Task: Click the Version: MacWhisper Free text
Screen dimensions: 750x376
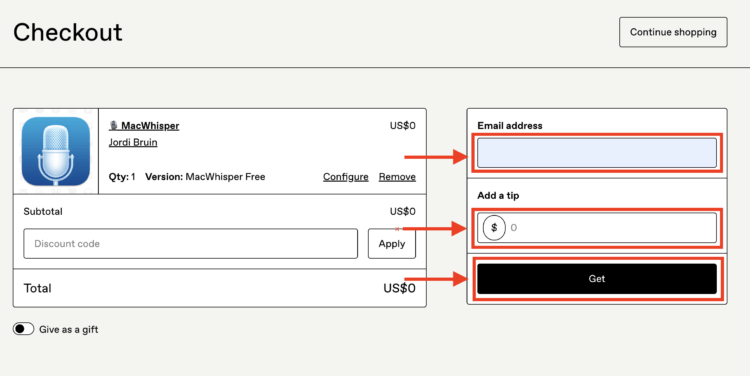Action: [x=205, y=177]
